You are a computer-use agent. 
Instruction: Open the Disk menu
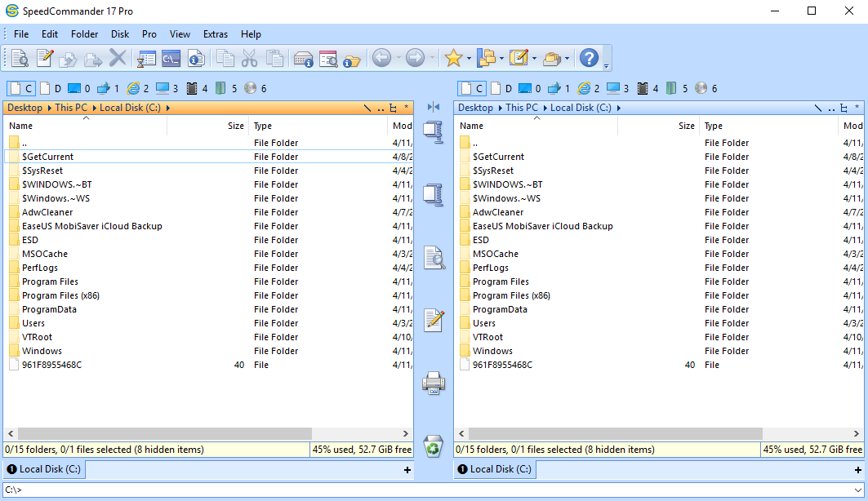pyautogui.click(x=119, y=34)
